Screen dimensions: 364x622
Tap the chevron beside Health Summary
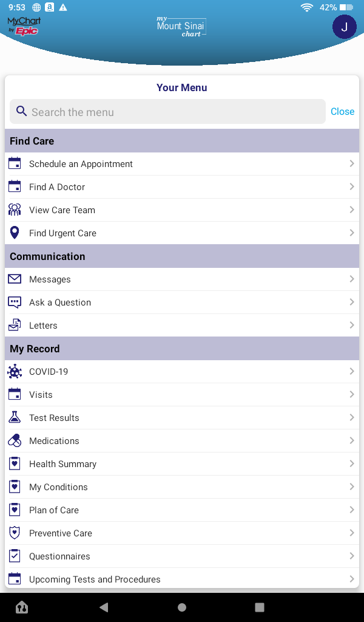352,464
